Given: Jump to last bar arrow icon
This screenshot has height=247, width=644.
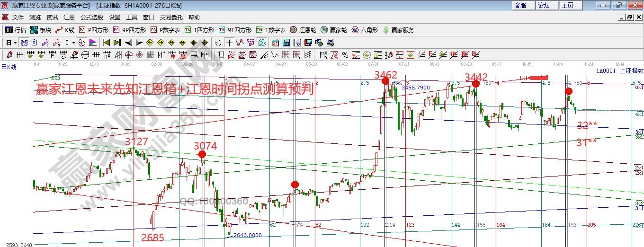Looking at the screenshot, I should (117, 43).
